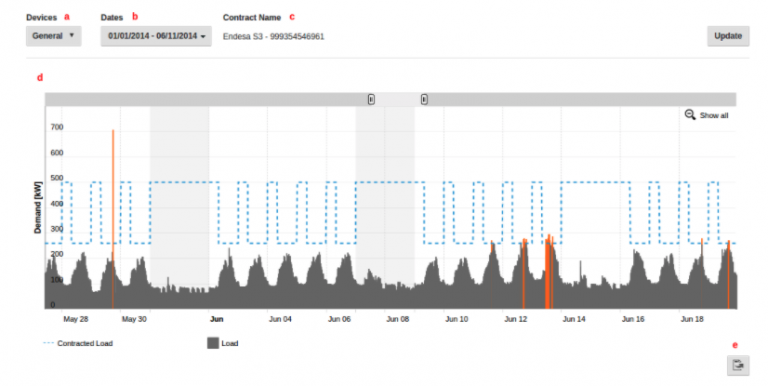Click the Jun 12 axis label
The image size is (768, 386).
coord(516,319)
